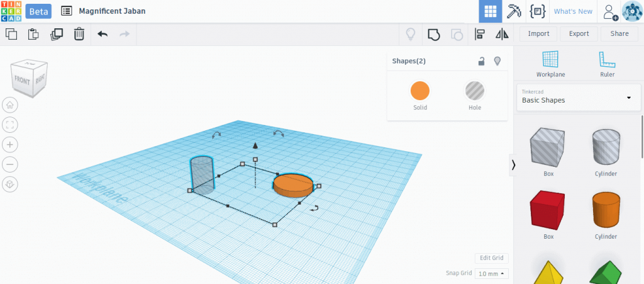
Task: Open the Tinkercad logo home link
Action: coord(11,11)
